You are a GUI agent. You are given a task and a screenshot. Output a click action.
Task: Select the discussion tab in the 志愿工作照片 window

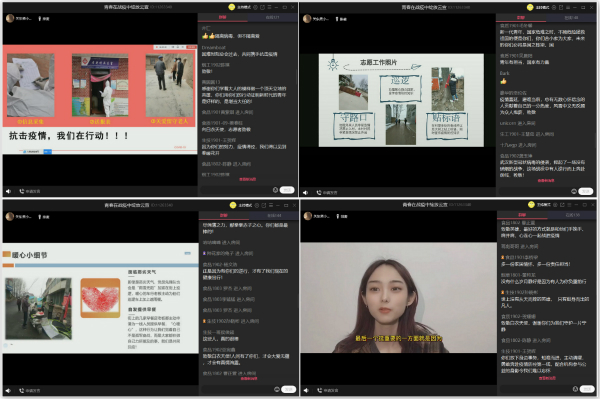pos(521,18)
